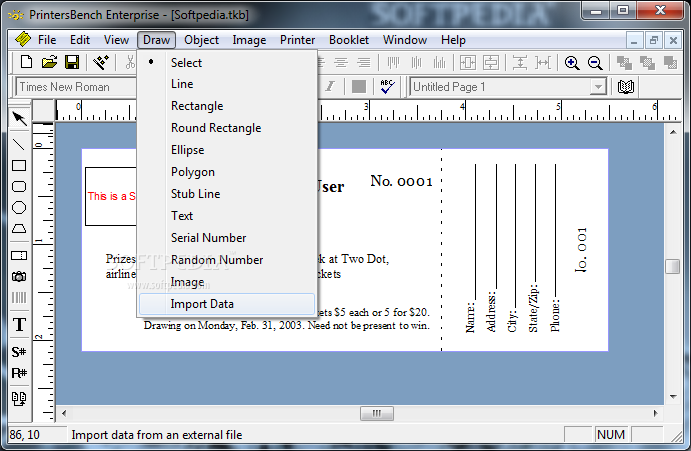Open the File menu
The height and width of the screenshot is (451, 691).
pos(47,40)
